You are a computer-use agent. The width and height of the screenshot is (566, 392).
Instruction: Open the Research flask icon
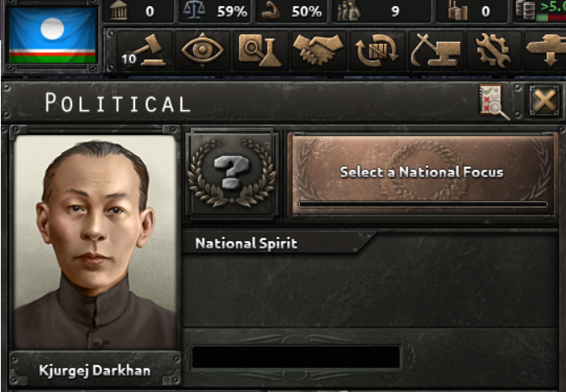point(260,50)
